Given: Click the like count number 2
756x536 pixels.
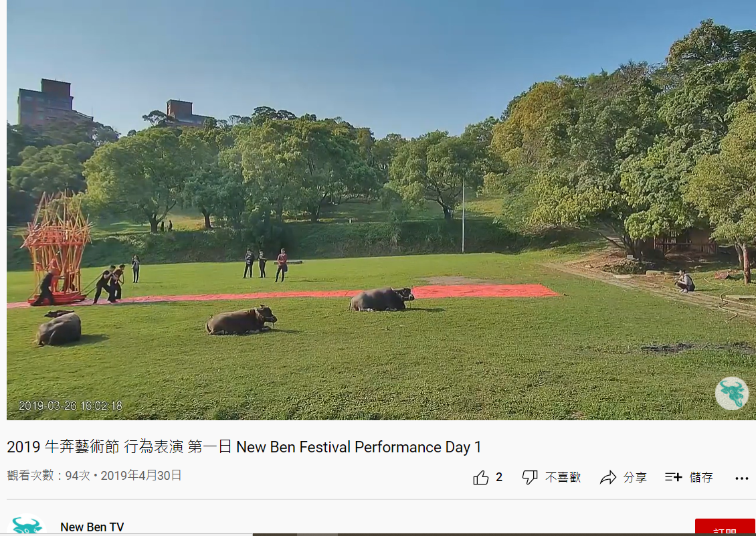Looking at the screenshot, I should (499, 477).
